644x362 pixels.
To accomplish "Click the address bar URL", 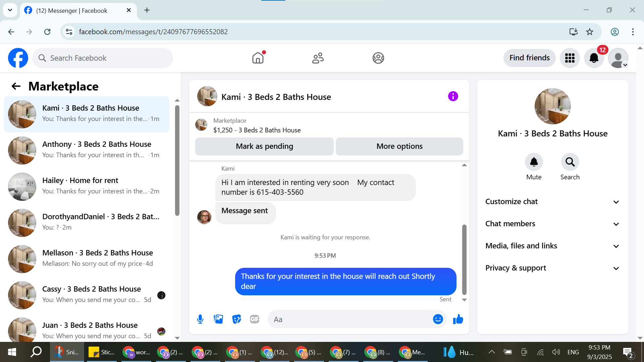I will tap(153, 32).
